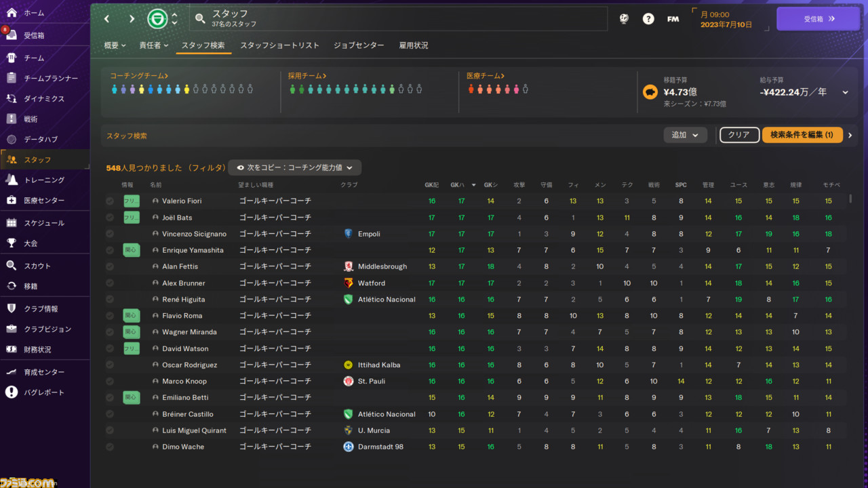Select checkbox for Alan Fettis row
Viewport: 868px width, 488px height.
[110, 267]
